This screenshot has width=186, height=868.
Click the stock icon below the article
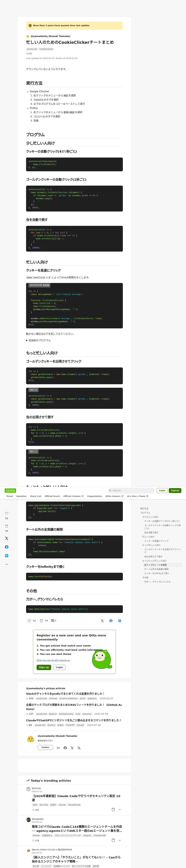pos(41,621)
